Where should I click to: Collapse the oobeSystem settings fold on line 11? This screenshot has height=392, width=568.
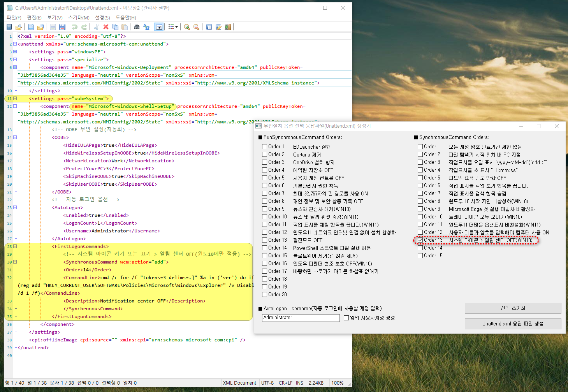tap(15, 98)
